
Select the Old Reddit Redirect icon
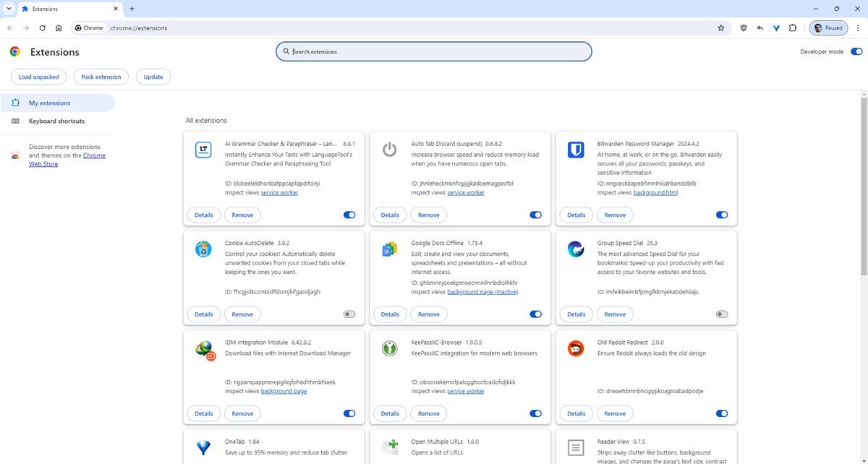tap(575, 348)
